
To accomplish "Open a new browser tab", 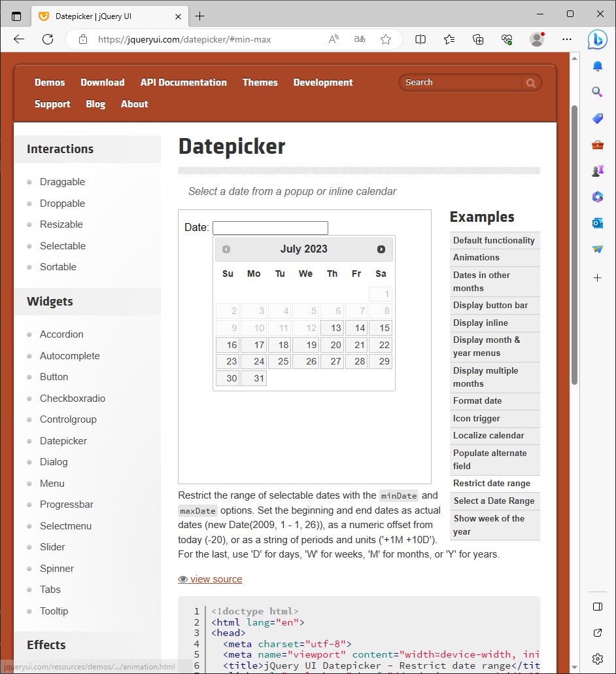I will click(199, 16).
